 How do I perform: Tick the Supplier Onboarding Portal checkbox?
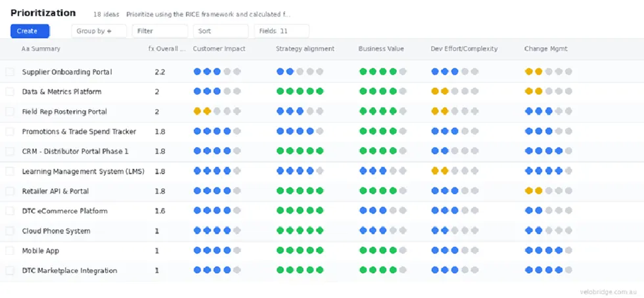(10, 72)
